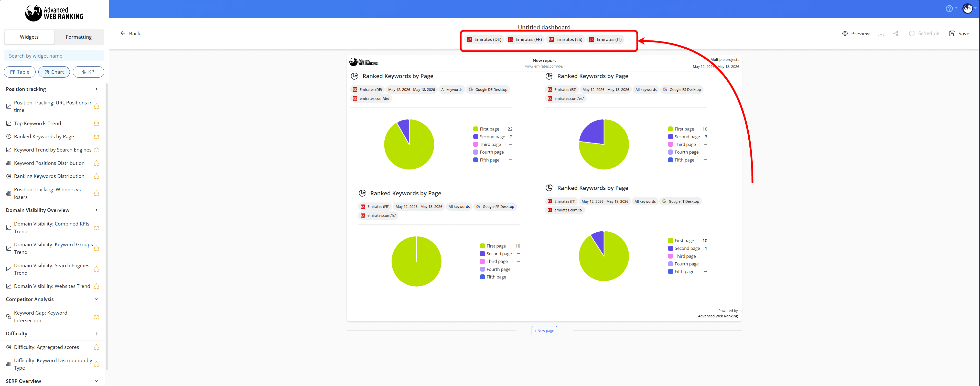The width and height of the screenshot is (980, 386).
Task: Add a new page to report
Action: pyautogui.click(x=544, y=331)
